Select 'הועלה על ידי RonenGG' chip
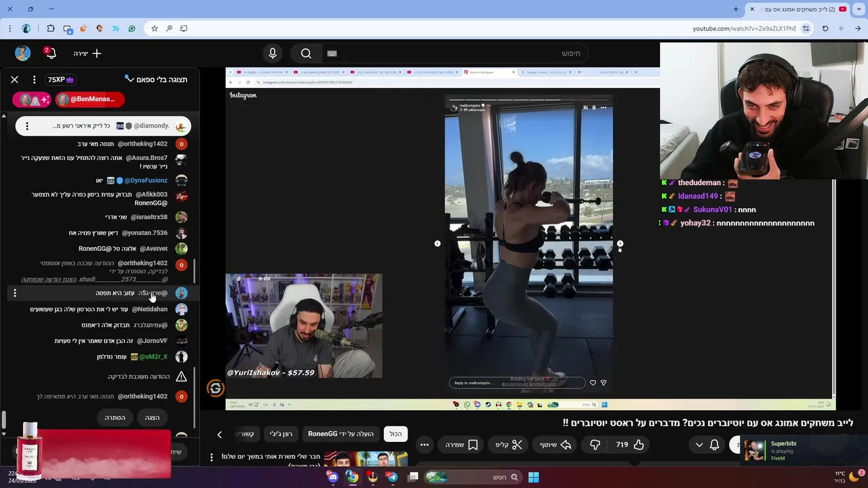Image resolution: width=868 pixels, height=488 pixels. pyautogui.click(x=340, y=434)
